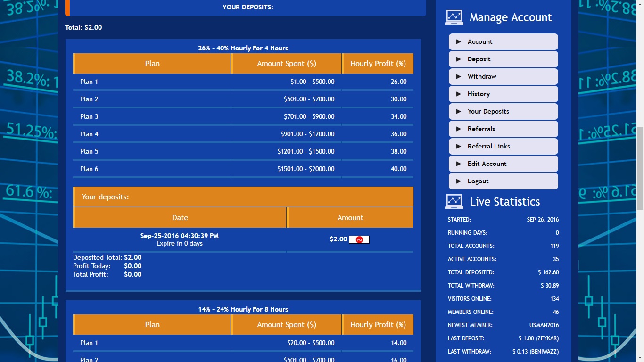
Task: Click the arrow icon beside Withdraw
Action: tap(458, 77)
